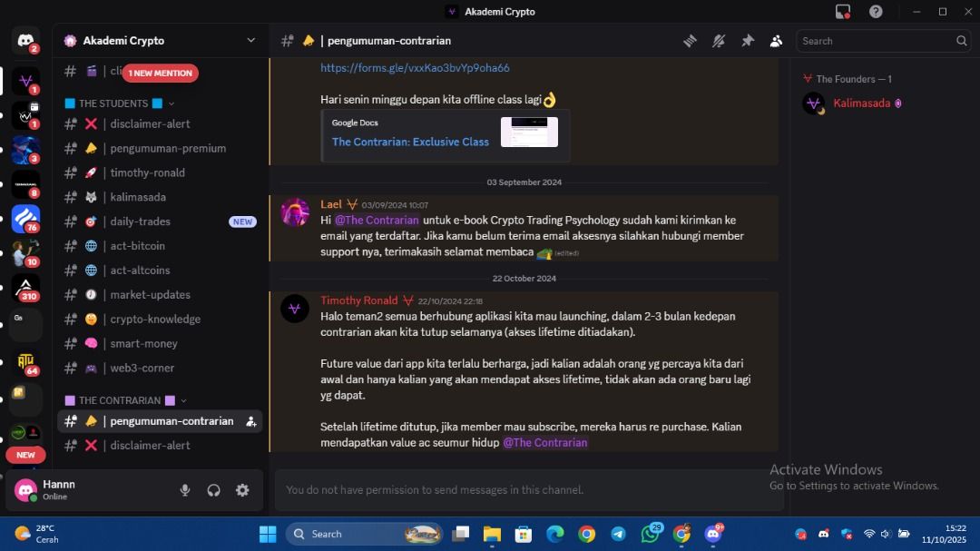980x551 pixels.
Task: Open the Threads panel icon
Action: click(x=690, y=41)
